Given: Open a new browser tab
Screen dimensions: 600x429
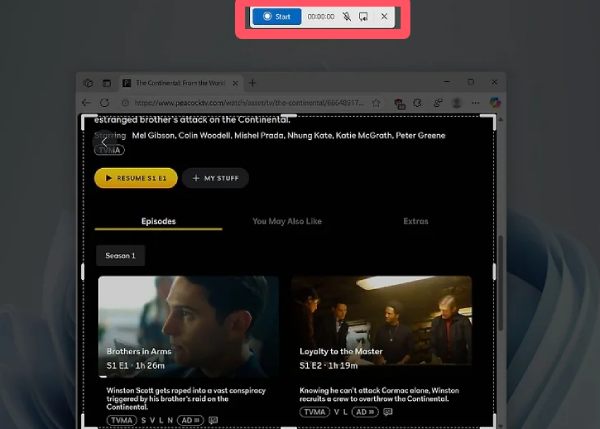Looking at the screenshot, I should click(253, 82).
